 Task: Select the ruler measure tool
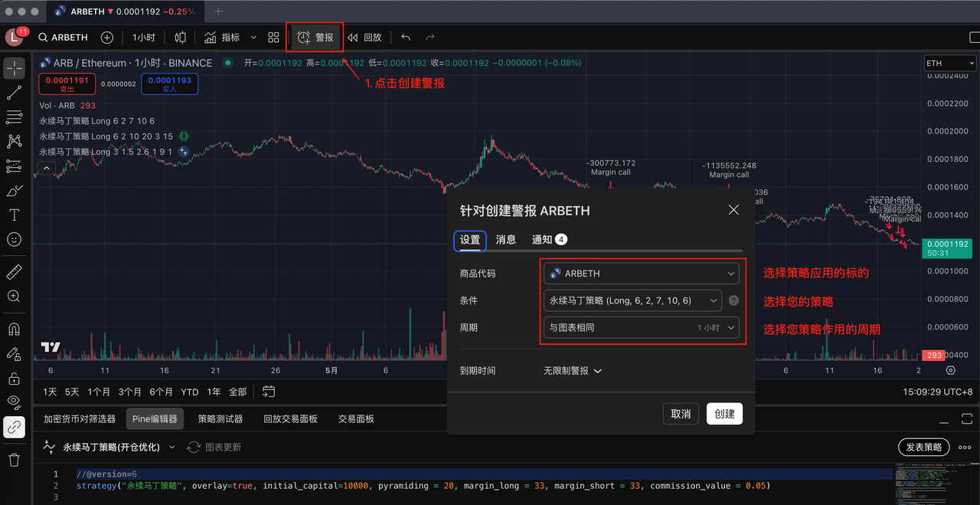14,272
